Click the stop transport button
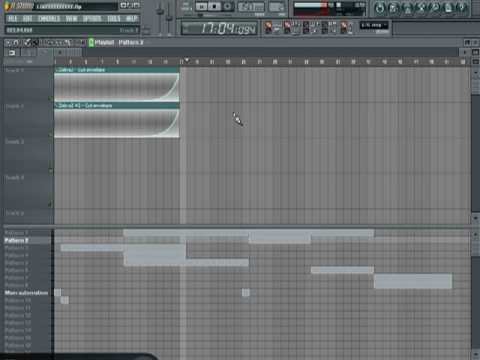Screen dimensions: 480x360 (214, 6)
